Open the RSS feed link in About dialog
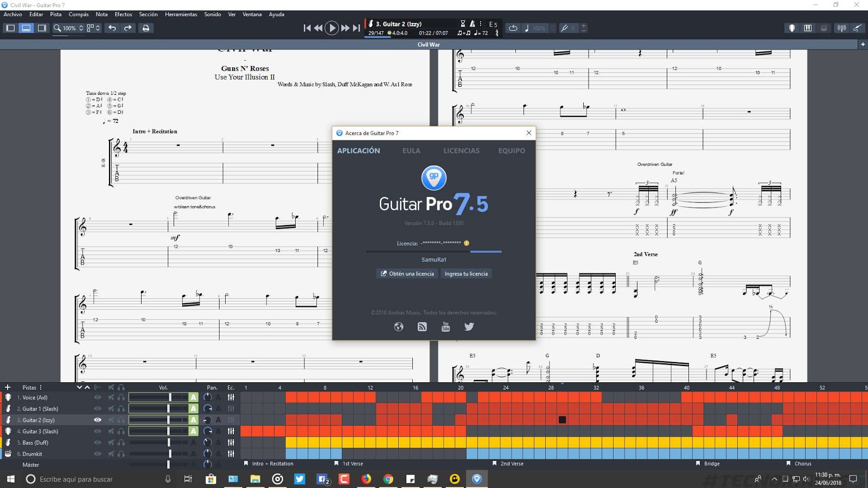This screenshot has width=868, height=488. (x=422, y=326)
